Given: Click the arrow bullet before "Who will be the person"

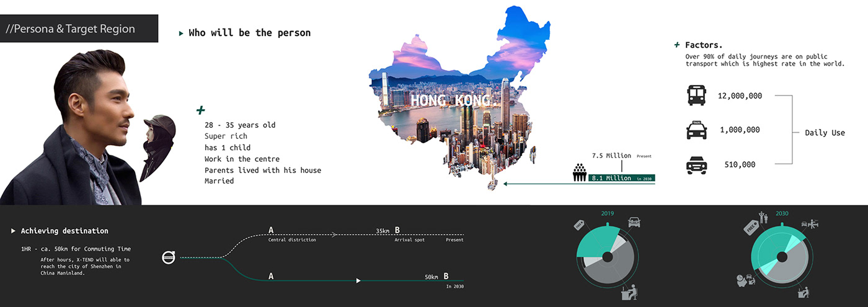Looking at the screenshot, I should pos(181,33).
